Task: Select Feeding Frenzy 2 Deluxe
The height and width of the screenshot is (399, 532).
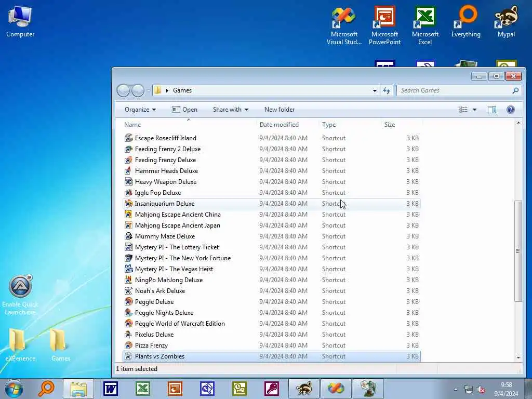Action: click(271, 149)
